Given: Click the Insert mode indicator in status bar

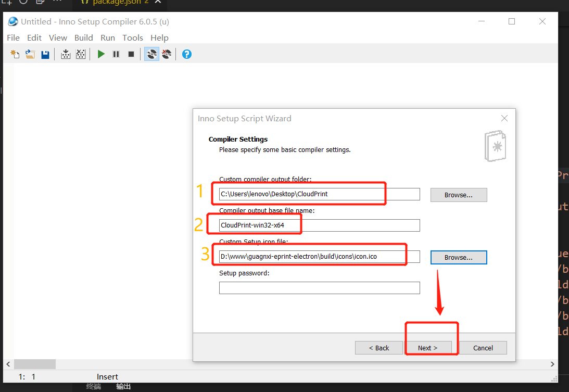Looking at the screenshot, I should 107,377.
